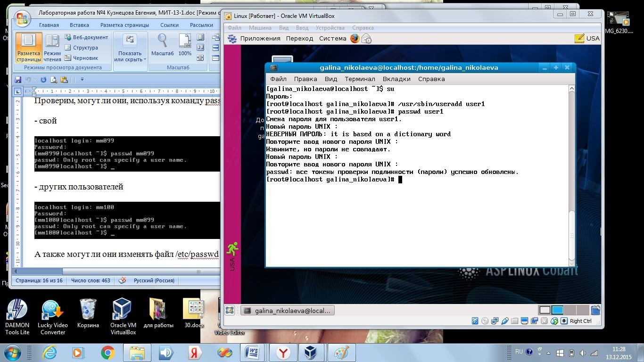
Task: Open undo history dropdown arrow
Action: pos(35,80)
